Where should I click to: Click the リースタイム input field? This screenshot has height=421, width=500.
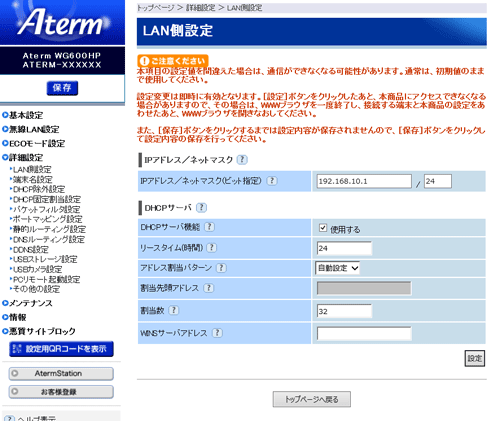click(344, 248)
